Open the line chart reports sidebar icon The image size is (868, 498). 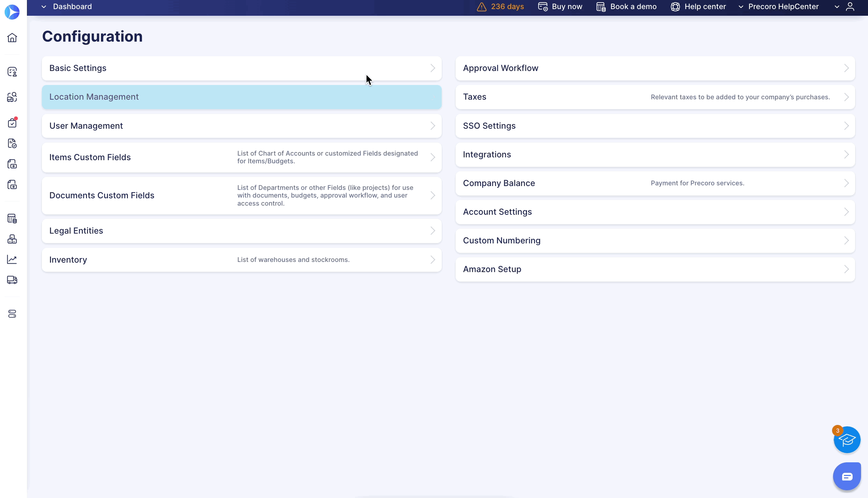coord(12,259)
